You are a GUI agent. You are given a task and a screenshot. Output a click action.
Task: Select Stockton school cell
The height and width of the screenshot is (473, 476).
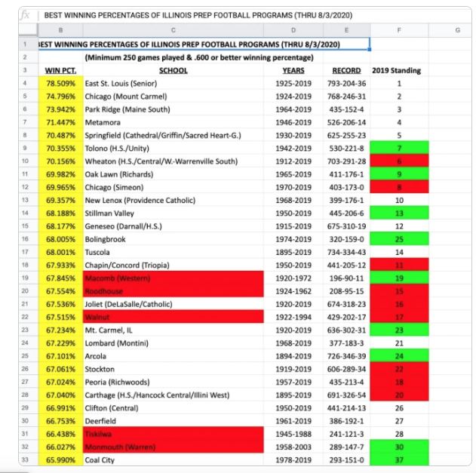point(173,369)
